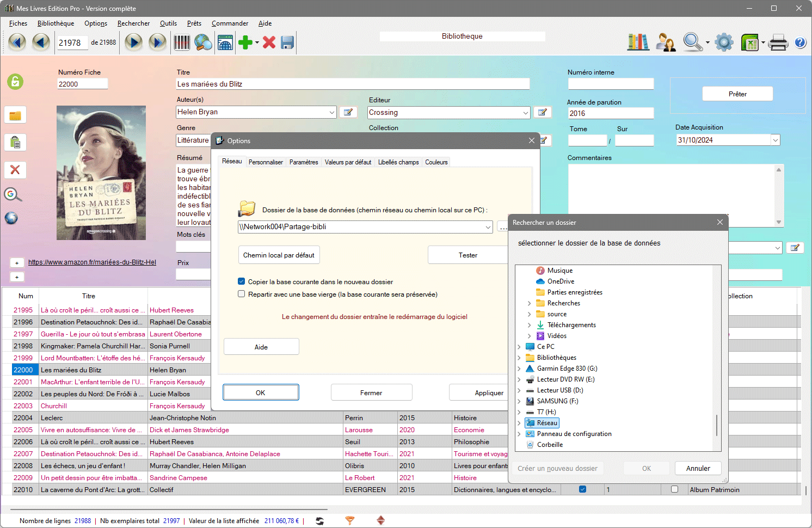Image resolution: width=812 pixels, height=528 pixels.
Task: Enable 'Repartir avec une base vierge' checkbox
Action: pos(241,294)
